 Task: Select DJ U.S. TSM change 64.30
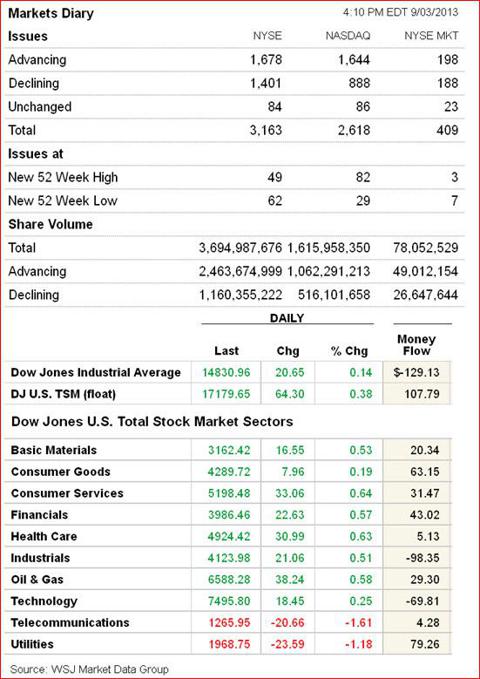click(290, 394)
